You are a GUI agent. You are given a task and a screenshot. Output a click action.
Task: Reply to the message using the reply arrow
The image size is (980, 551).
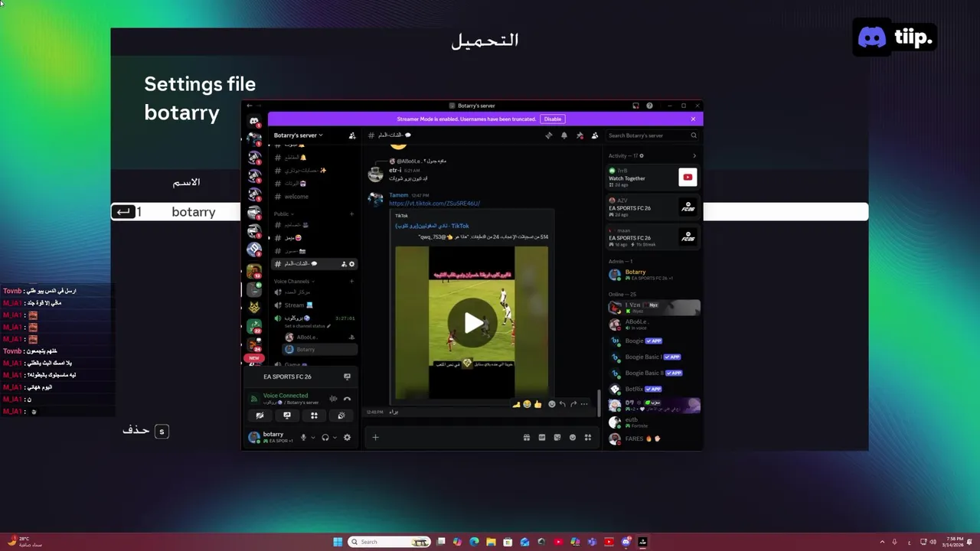click(x=562, y=404)
